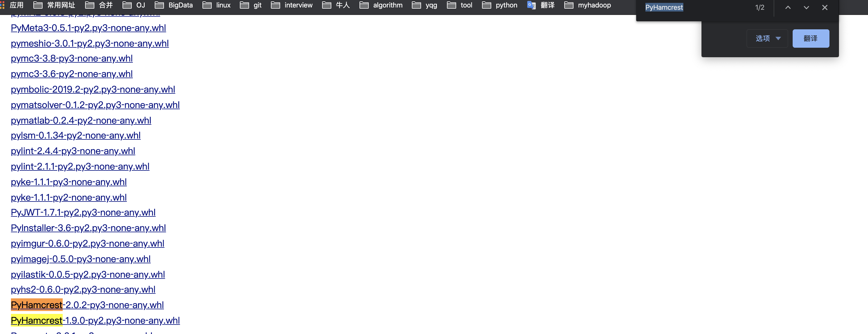Go to previous find result arrow
Viewport: 868px width, 334px height.
(x=788, y=7)
